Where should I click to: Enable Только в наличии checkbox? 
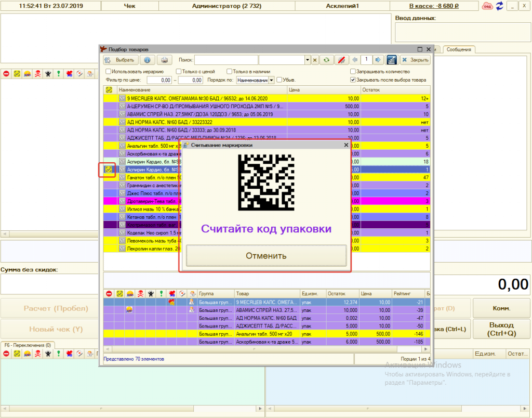pyautogui.click(x=229, y=72)
